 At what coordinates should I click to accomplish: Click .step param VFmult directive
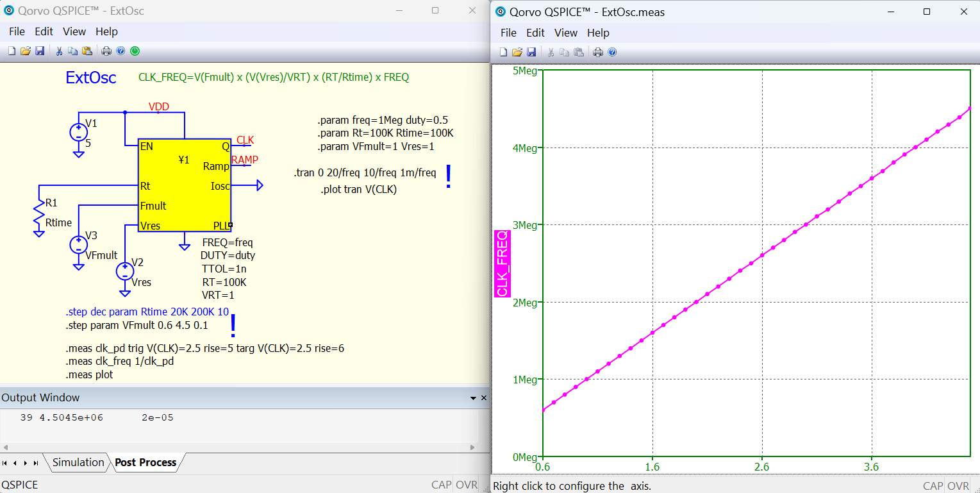pyautogui.click(x=137, y=325)
